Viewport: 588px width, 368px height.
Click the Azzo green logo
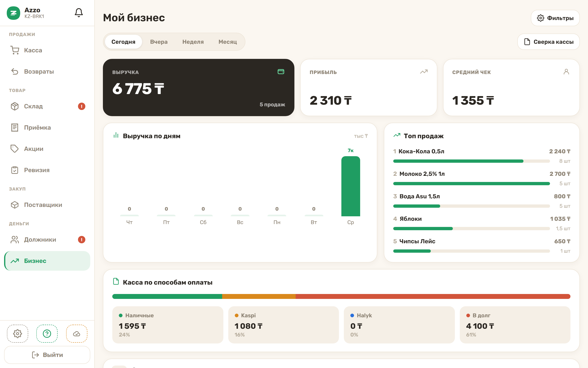(x=13, y=13)
